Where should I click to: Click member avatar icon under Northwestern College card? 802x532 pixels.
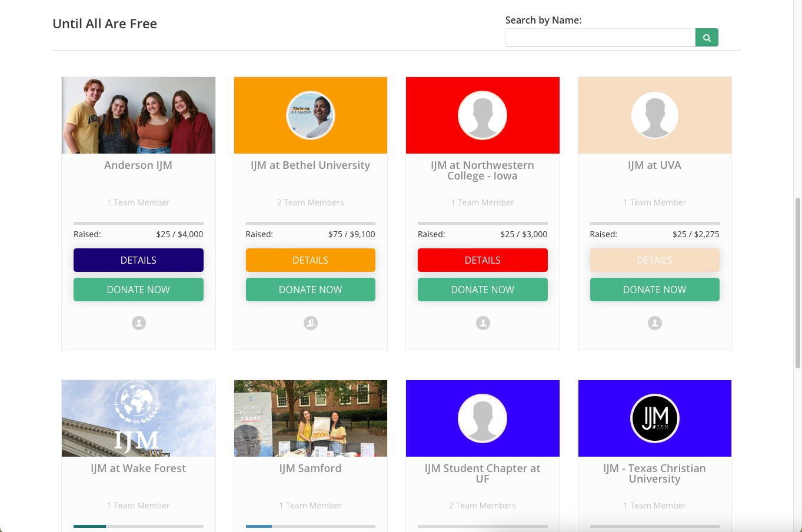(483, 323)
